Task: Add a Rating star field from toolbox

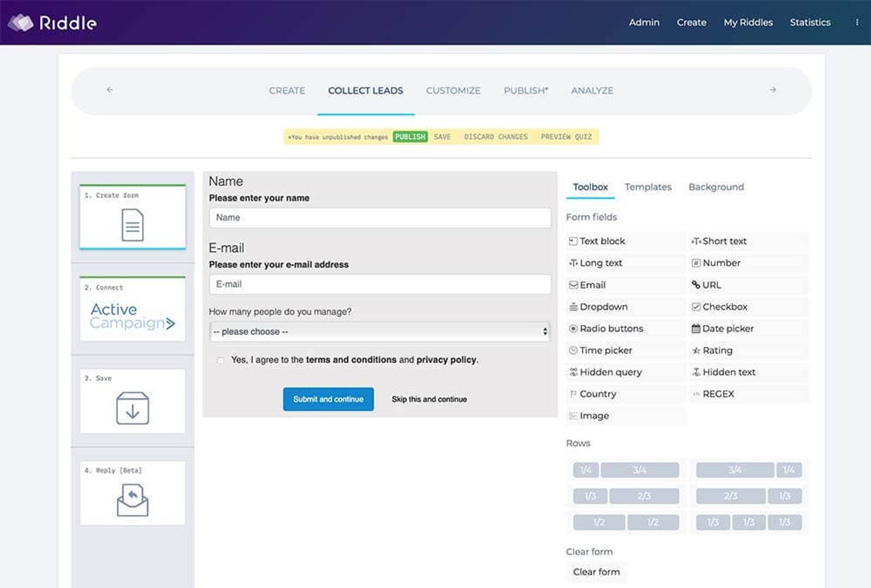Action: click(x=717, y=350)
